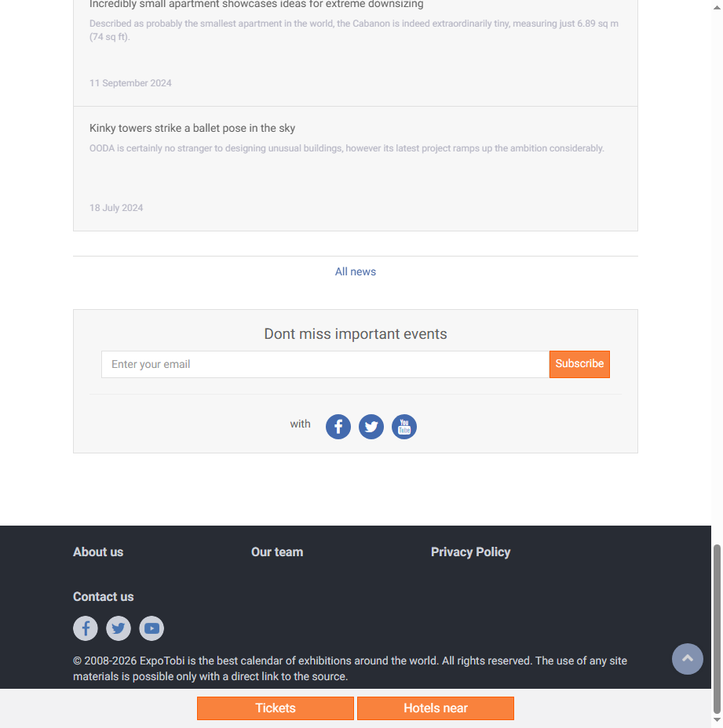This screenshot has width=723, height=728.
Task: Click the scrollbar down arrow
Action: (717, 719)
